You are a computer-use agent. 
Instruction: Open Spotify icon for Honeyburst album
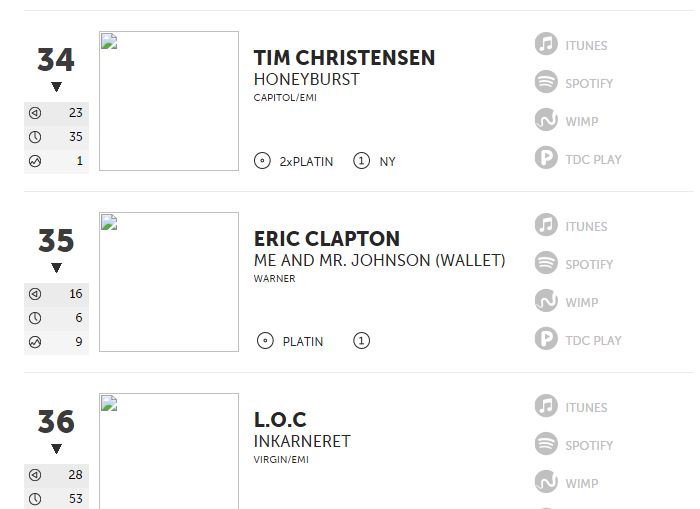[546, 82]
